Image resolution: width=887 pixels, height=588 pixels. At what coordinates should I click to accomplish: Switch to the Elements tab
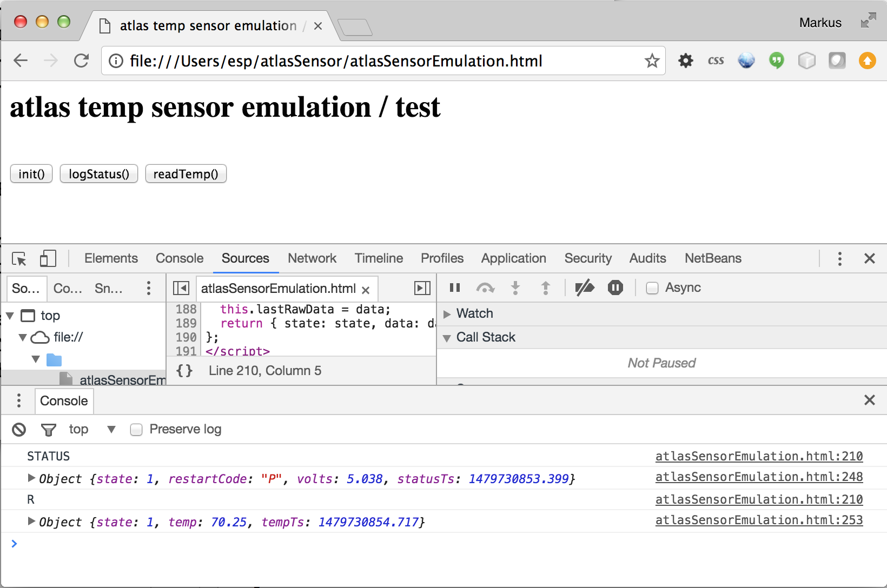click(111, 258)
